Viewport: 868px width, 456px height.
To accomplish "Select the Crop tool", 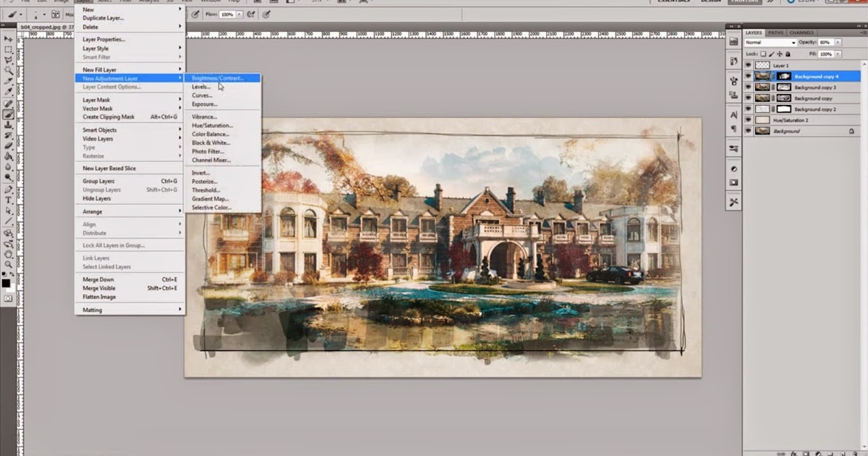I will pos(9,82).
